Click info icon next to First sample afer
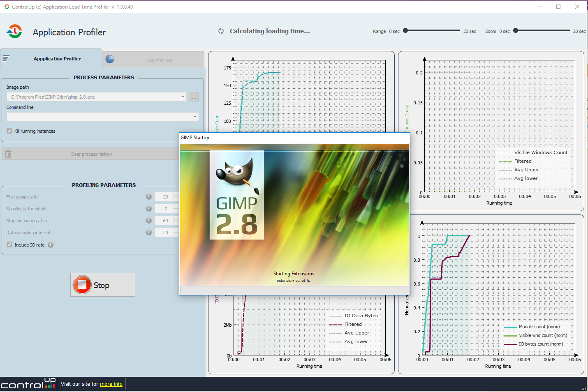The image size is (588, 392). click(x=149, y=197)
